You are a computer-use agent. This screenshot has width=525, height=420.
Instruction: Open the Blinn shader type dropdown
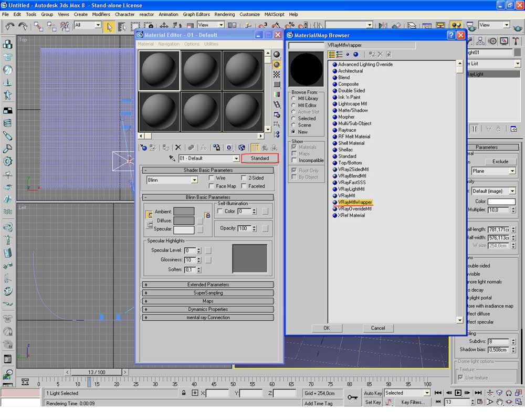tap(194, 180)
